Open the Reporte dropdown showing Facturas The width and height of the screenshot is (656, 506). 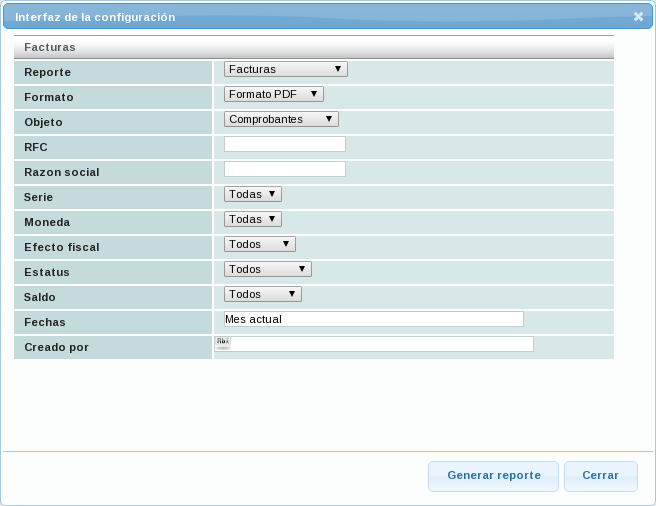pos(285,69)
